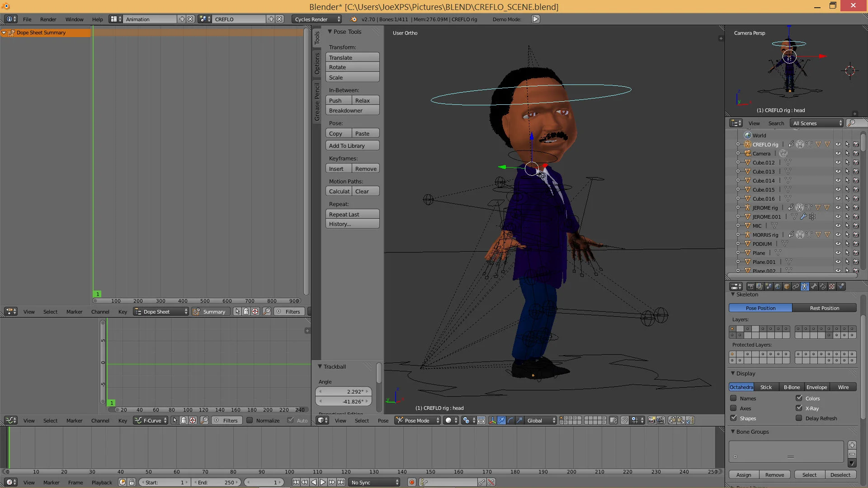
Task: Open the Render camera properties tab
Action: [x=750, y=286]
